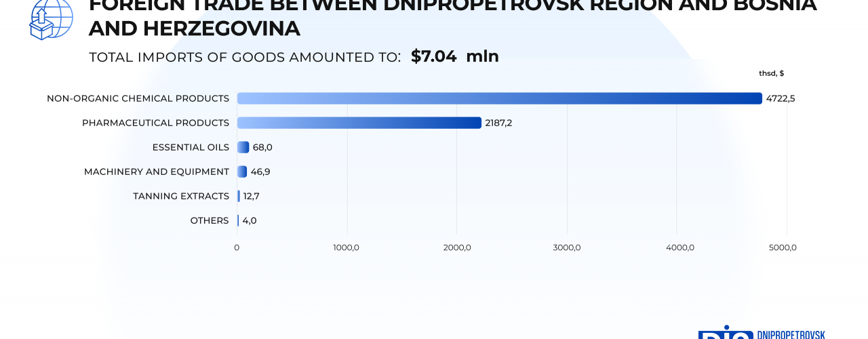The height and width of the screenshot is (339, 868).
Task: Click the Pharmaceutical Products bar
Action: pyautogui.click(x=359, y=123)
